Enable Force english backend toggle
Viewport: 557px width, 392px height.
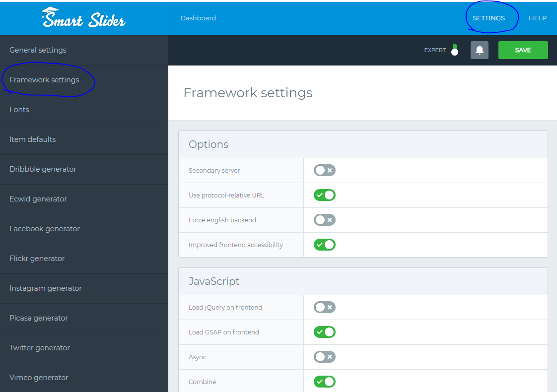pos(324,220)
